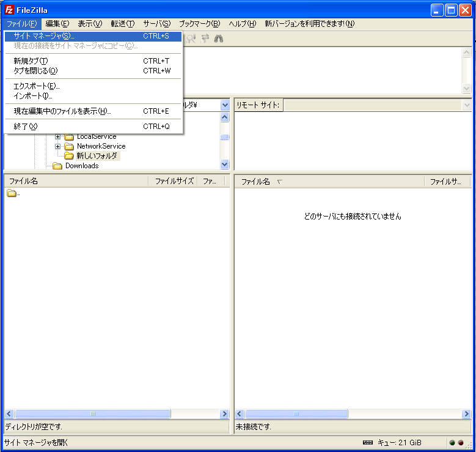Click the local file list horizontal scrollbar thumb
Viewport: 476px width, 452px height.
(x=93, y=413)
